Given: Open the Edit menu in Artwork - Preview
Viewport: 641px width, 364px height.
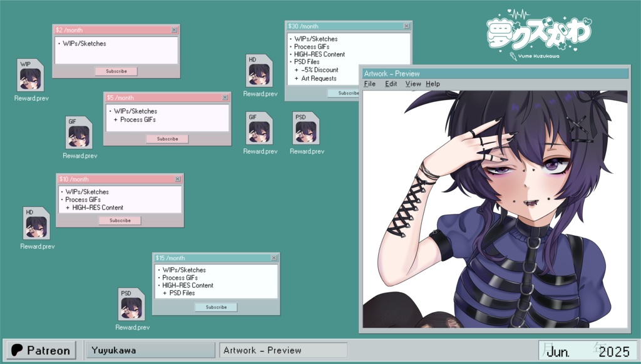Looking at the screenshot, I should tap(391, 84).
